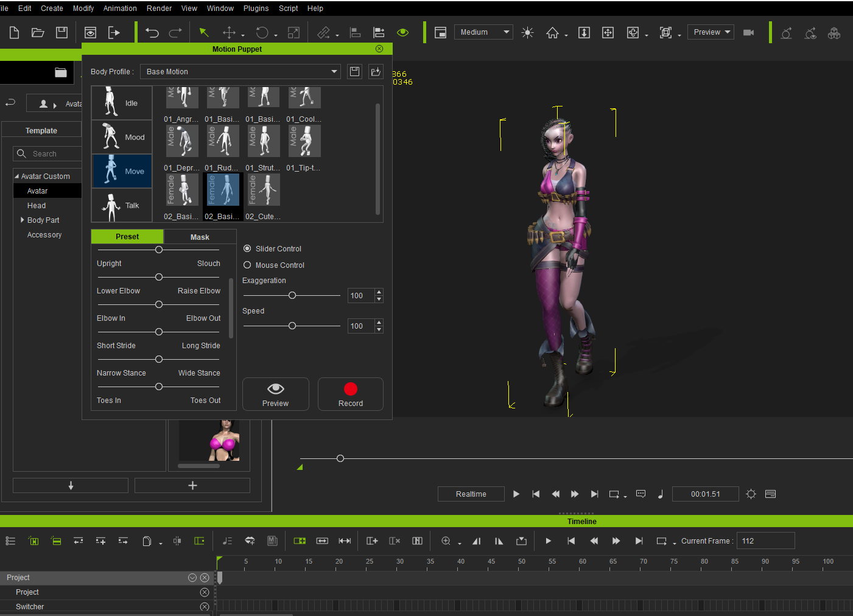Screen dimensions: 853x616
Task: Click the Preview eye button
Action: pos(275,394)
